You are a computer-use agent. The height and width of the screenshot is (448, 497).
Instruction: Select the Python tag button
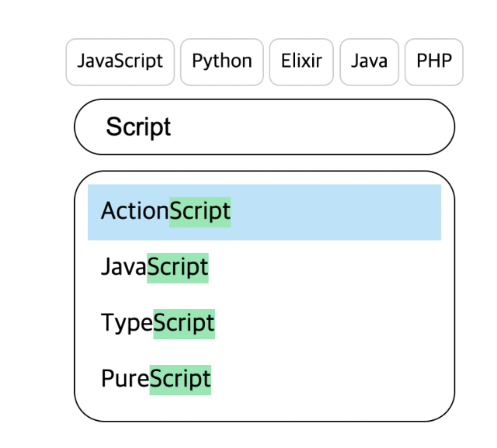pyautogui.click(x=222, y=62)
